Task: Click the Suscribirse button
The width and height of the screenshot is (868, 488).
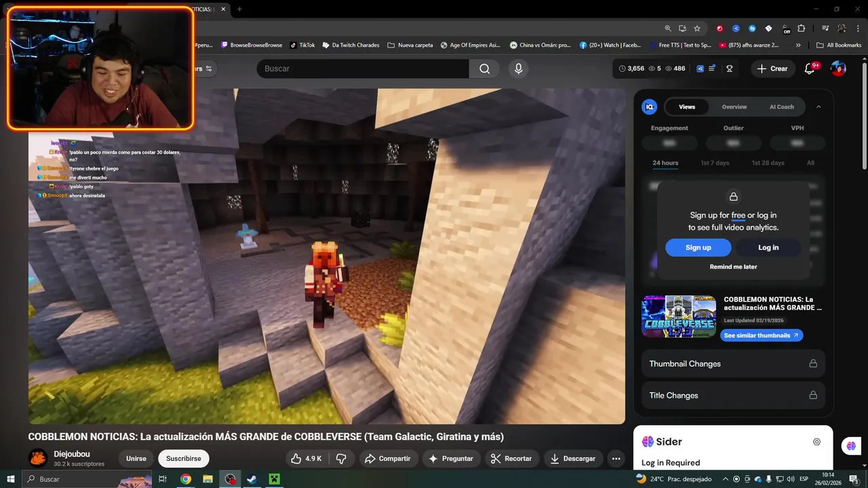Action: point(183,458)
